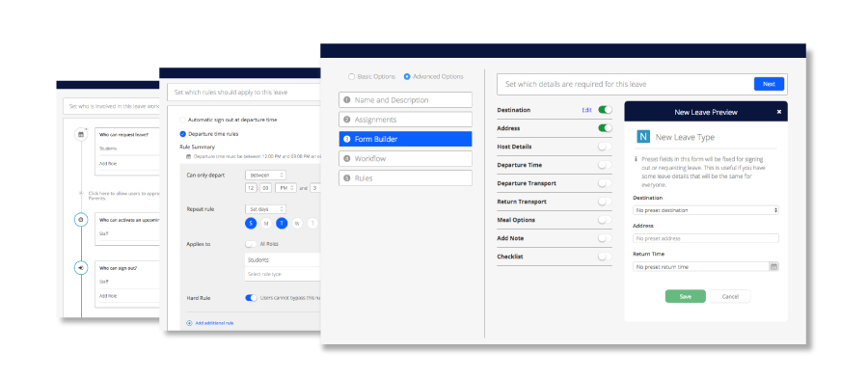Viewport: 868px width, 379px height.
Task: Open the Form Builder step
Action: click(x=405, y=139)
